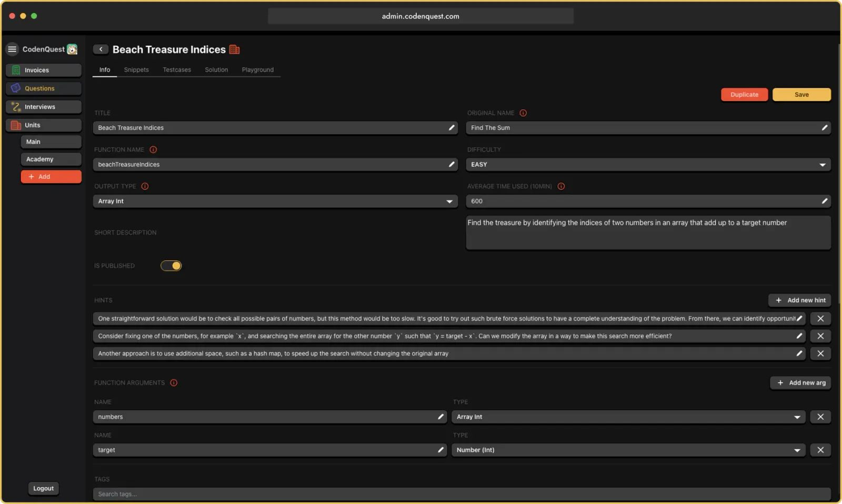Edit the Title field pencil icon
Screen dimensions: 842x504
(451, 128)
